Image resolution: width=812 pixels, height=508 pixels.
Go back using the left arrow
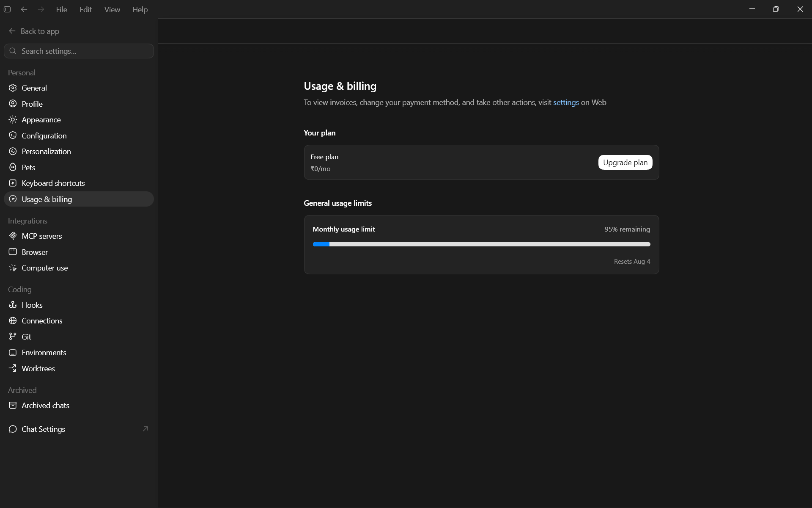tap(24, 9)
